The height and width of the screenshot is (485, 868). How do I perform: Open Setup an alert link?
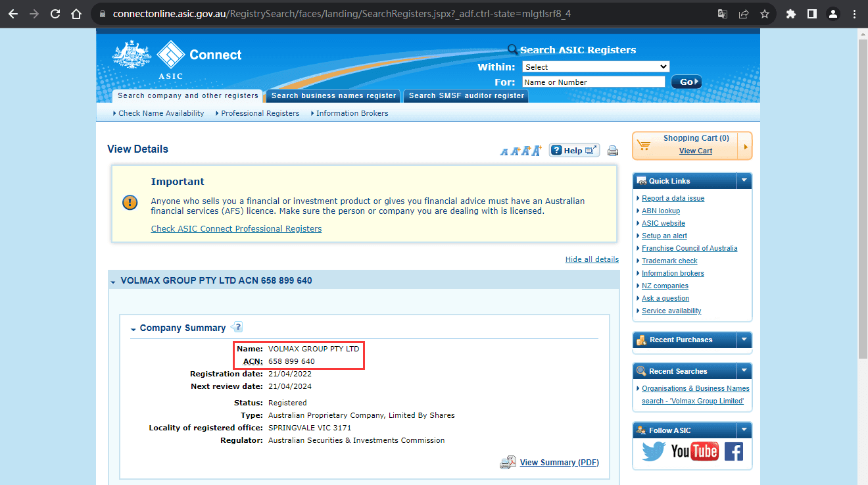point(664,236)
